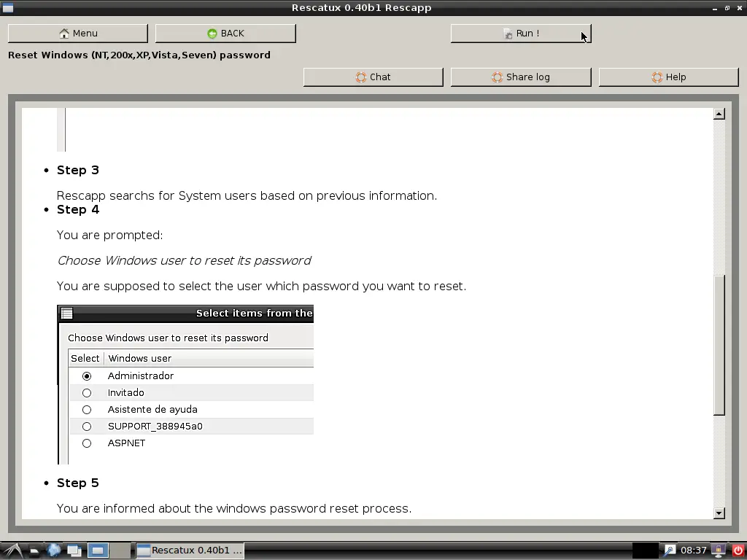The image size is (747, 560).
Task: Select the Invitado radio button in the image
Action: 87,393
